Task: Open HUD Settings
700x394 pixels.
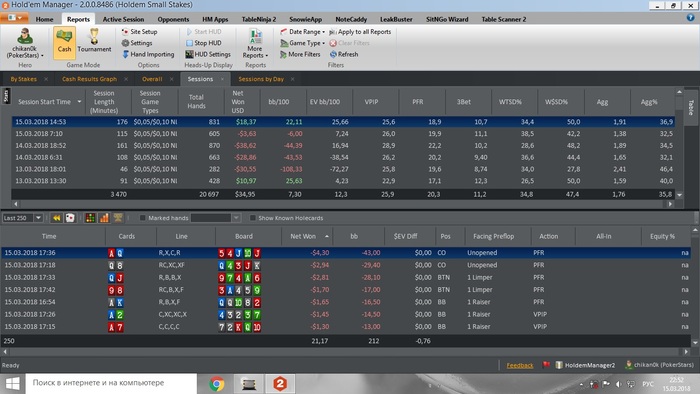Action: (208, 54)
